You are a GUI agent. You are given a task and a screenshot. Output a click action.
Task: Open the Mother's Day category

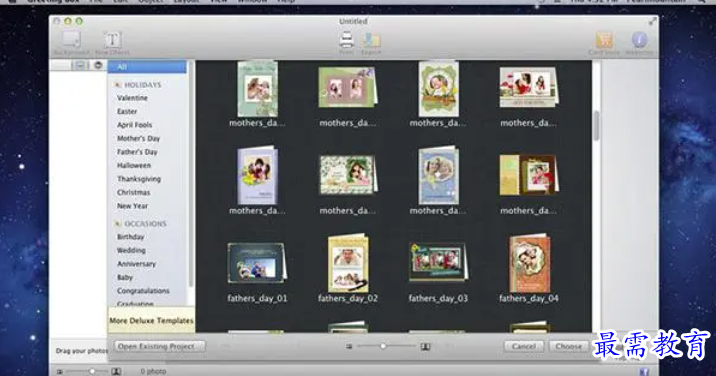[x=138, y=138]
